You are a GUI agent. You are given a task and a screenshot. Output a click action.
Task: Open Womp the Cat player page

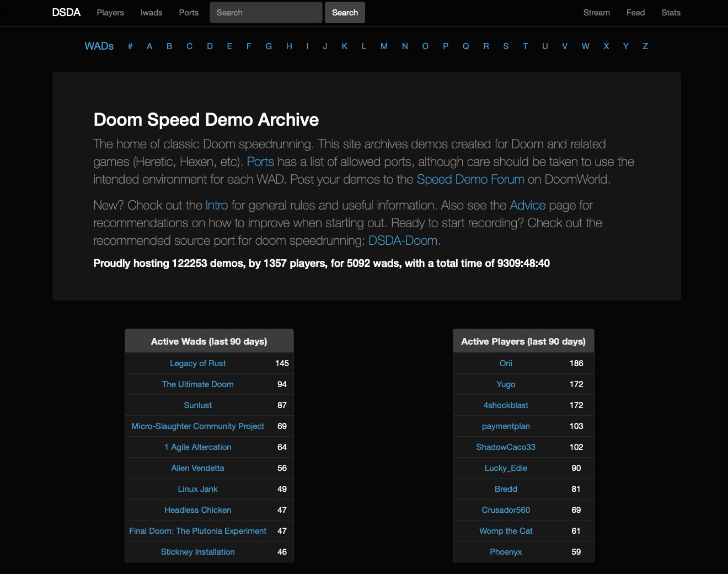tap(506, 531)
